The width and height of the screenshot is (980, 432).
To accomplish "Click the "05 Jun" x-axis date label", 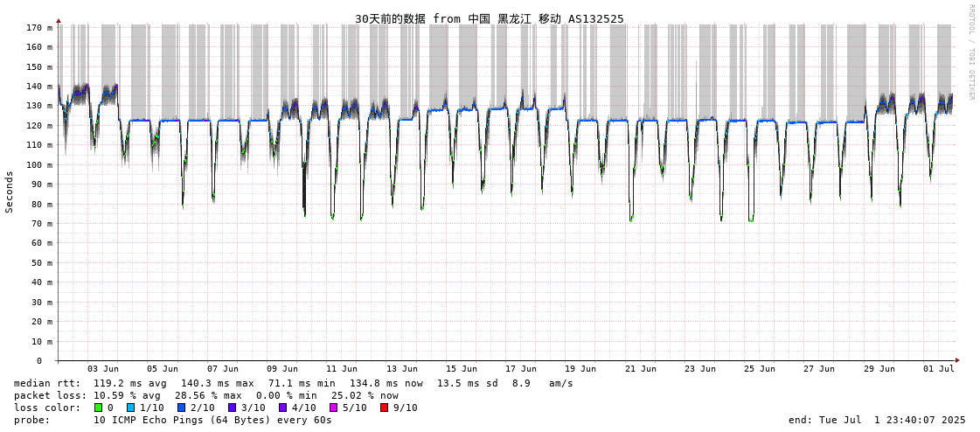I will tap(163, 369).
